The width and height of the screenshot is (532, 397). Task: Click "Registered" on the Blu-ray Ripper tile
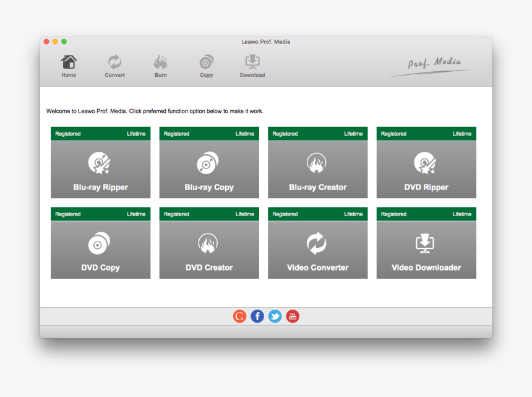68,134
